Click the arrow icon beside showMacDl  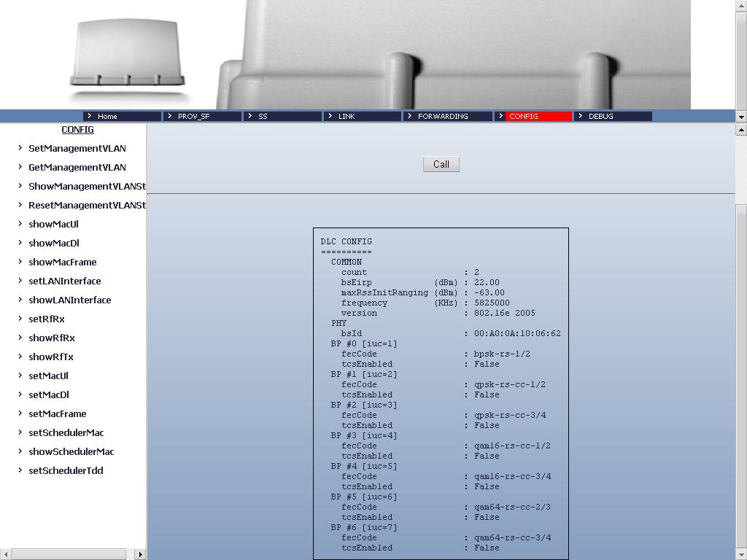click(20, 243)
